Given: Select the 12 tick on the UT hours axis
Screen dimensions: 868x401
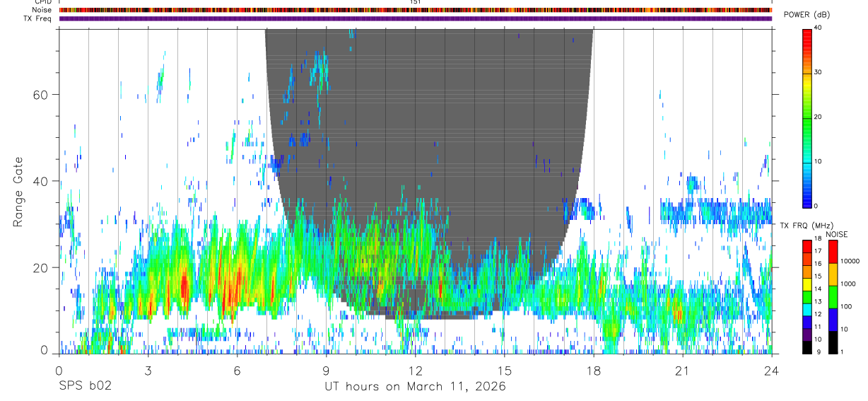Looking at the screenshot, I should coord(415,370).
